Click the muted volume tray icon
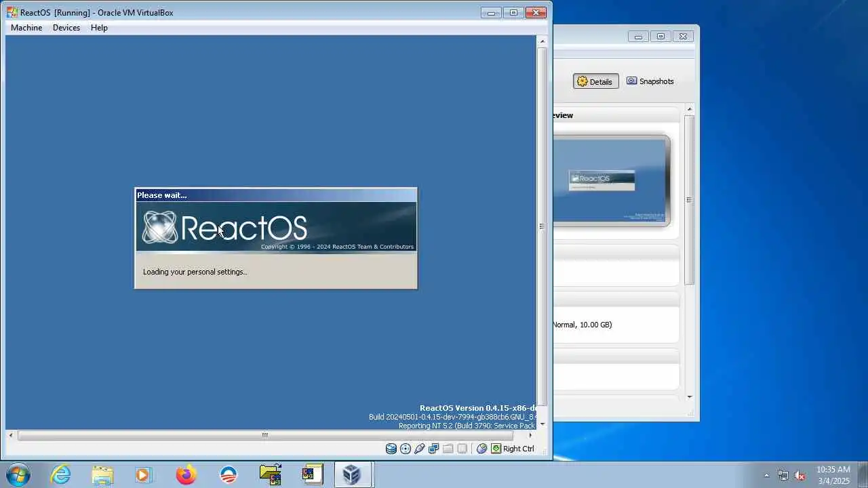The image size is (868, 488). click(x=800, y=475)
